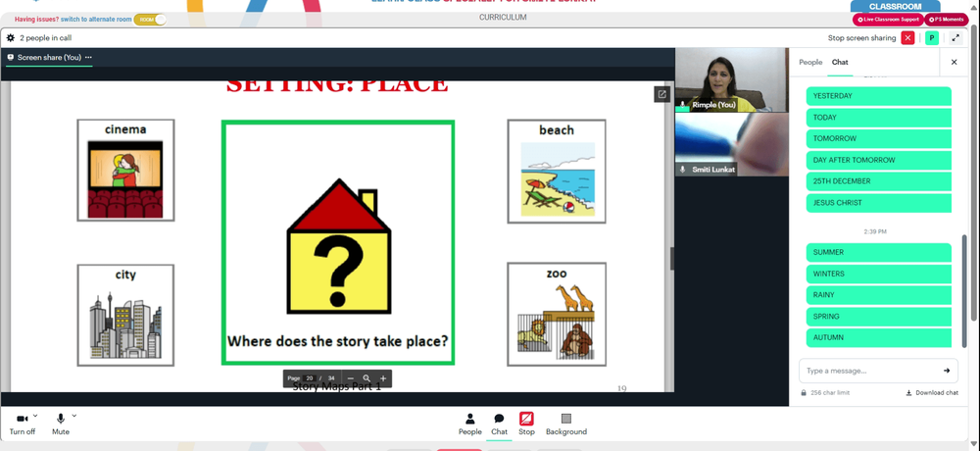
Task: Open the Live Classroom Support button
Action: [888, 20]
